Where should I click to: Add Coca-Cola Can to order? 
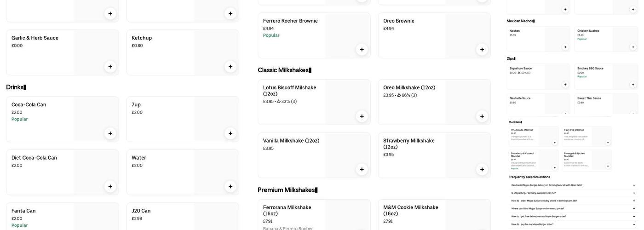[x=110, y=133]
